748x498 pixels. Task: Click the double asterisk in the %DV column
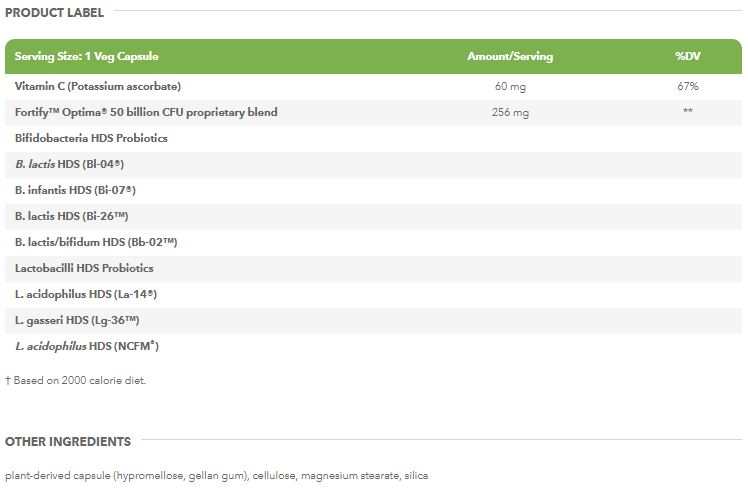coord(687,112)
